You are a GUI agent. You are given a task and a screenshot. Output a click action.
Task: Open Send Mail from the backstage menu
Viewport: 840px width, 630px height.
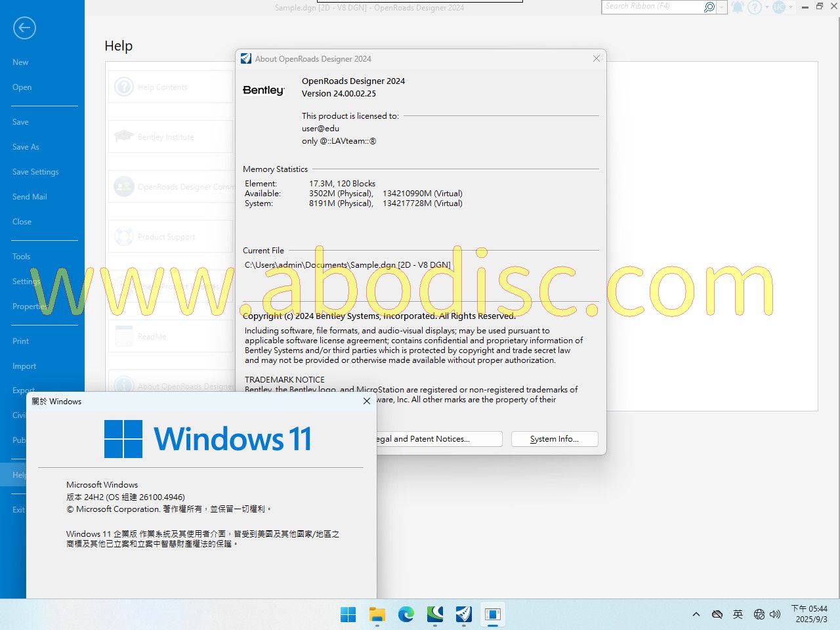tap(30, 197)
